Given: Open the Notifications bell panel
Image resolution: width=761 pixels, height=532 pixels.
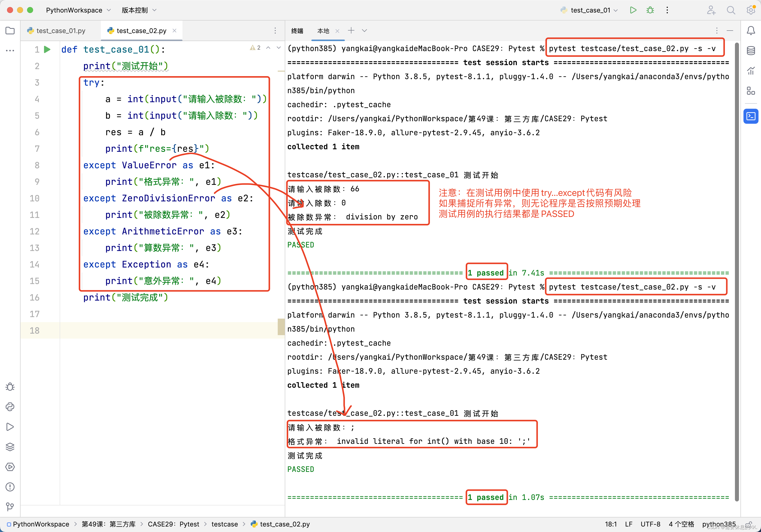Looking at the screenshot, I should pos(751,31).
